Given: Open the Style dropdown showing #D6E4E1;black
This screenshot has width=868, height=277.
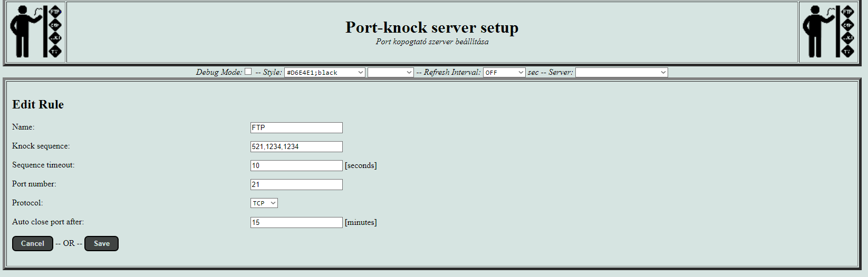Looking at the screenshot, I should pos(325,72).
